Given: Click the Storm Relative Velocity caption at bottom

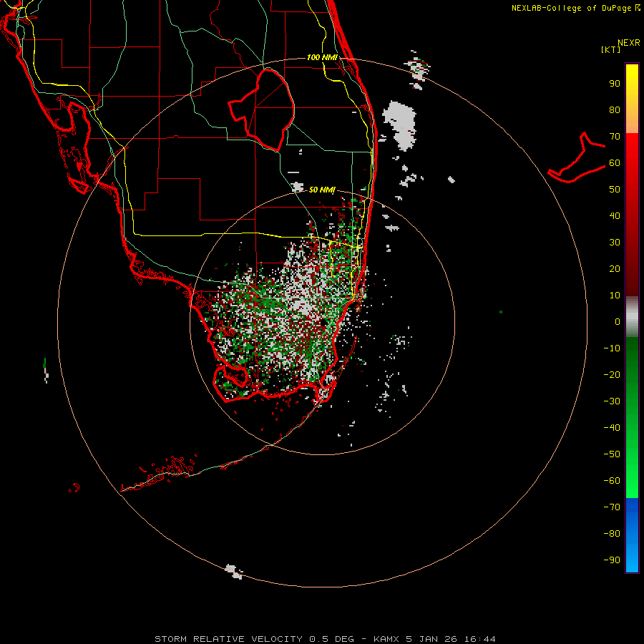Looking at the screenshot, I should tap(325, 639).
